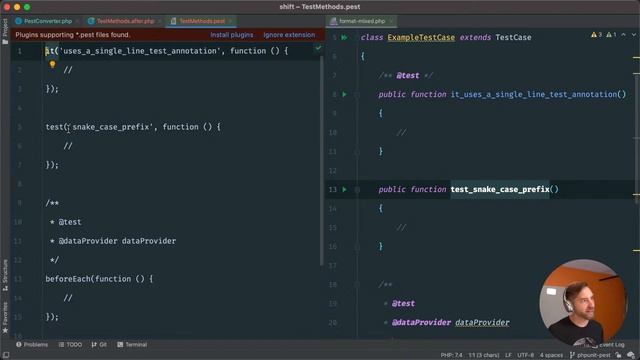
Task: Go to previous highlighted error arrow
Action: (623, 35)
